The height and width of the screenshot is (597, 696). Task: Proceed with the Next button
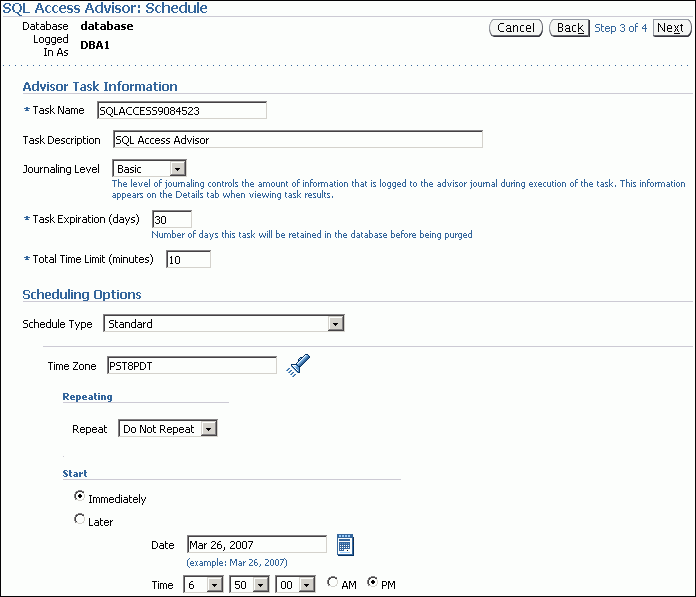click(x=671, y=28)
